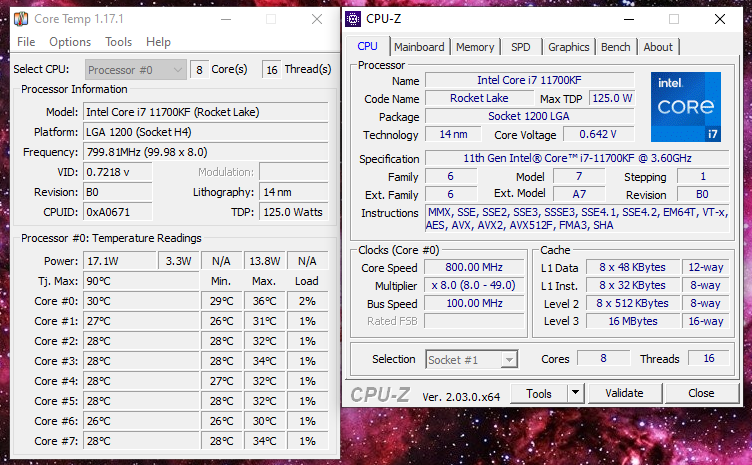752x465 pixels.
Task: Open the File menu in Core Temp
Action: coord(26,42)
